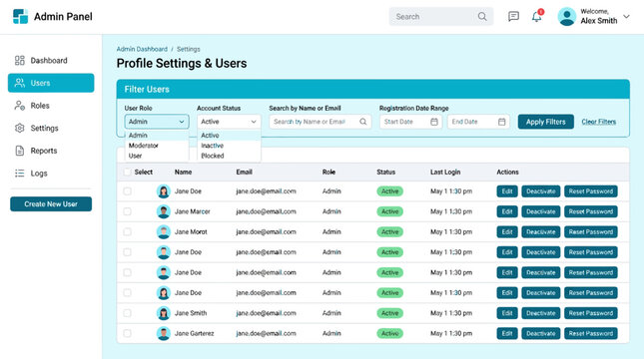
Task: Choose Moderator in User Role list
Action: tap(157, 146)
